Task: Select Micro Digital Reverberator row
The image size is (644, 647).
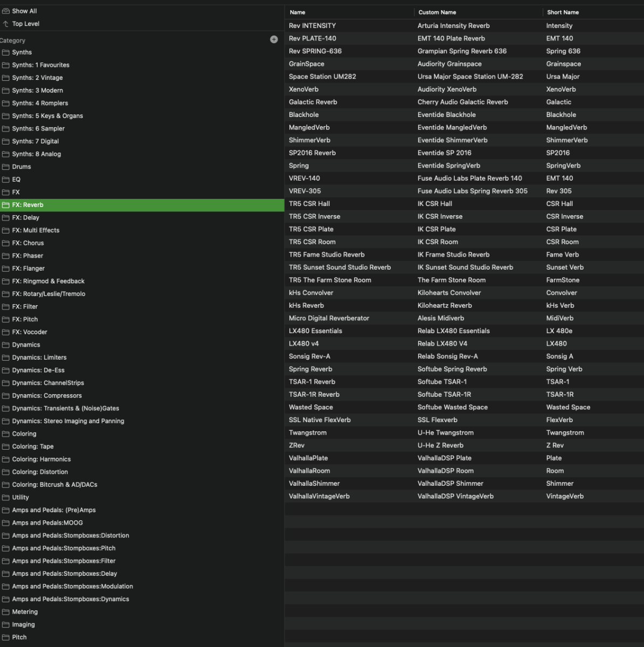Action: click(464, 318)
